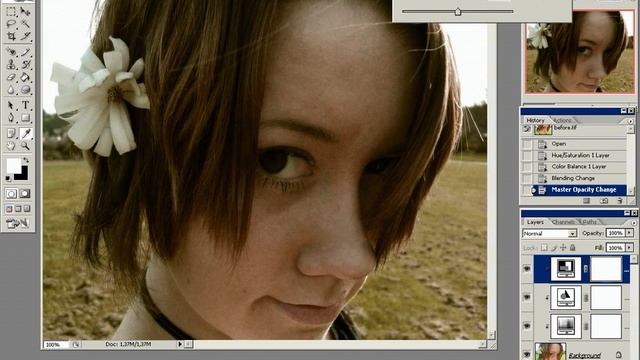Select the Magic Wand tool
The height and width of the screenshot is (360, 640).
[25, 24]
